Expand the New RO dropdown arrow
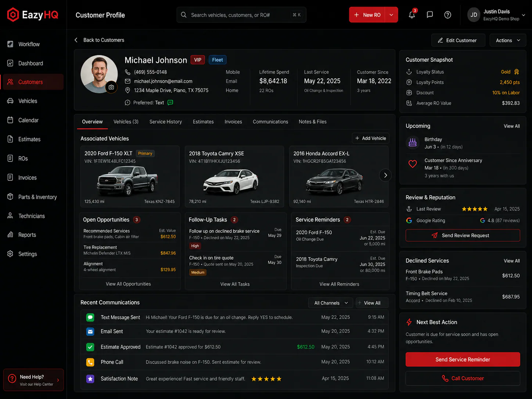The image size is (532, 399). point(391,15)
